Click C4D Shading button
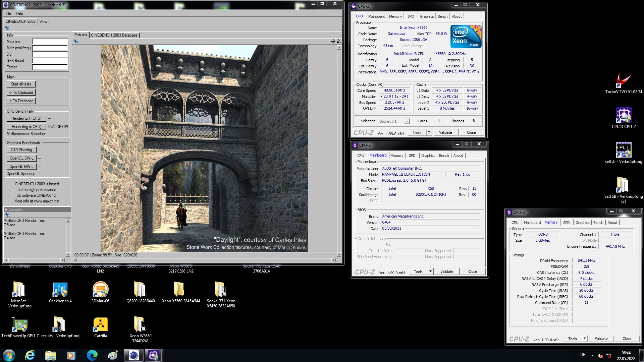The height and width of the screenshot is (362, 644). pos(21,150)
